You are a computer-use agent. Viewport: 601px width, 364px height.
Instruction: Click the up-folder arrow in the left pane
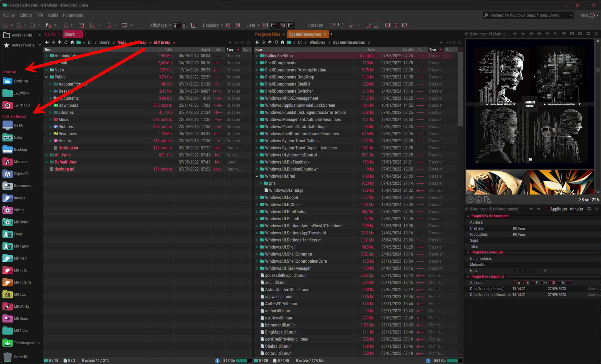(x=59, y=43)
